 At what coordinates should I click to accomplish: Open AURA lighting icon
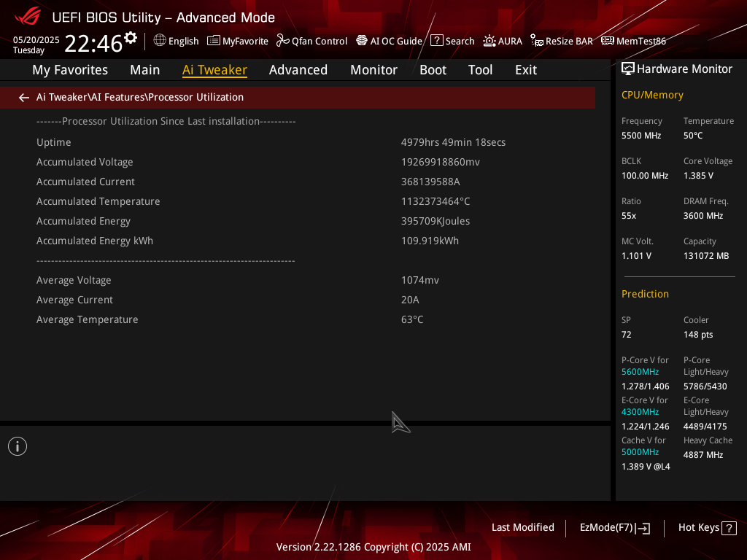(x=489, y=41)
